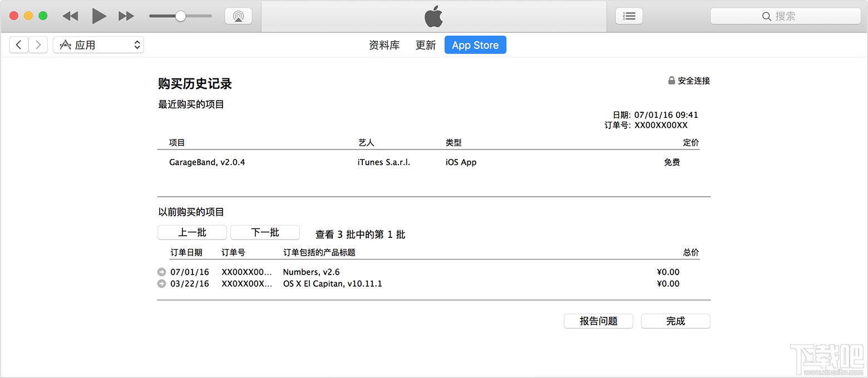868x378 pixels.
Task: Click the 完成 button
Action: [x=675, y=321]
